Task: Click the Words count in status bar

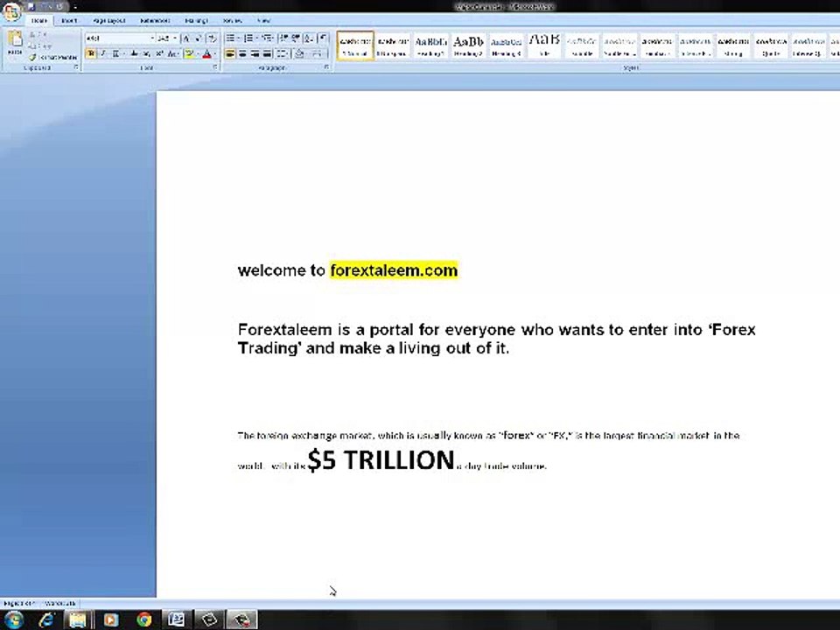Action: coord(60,603)
